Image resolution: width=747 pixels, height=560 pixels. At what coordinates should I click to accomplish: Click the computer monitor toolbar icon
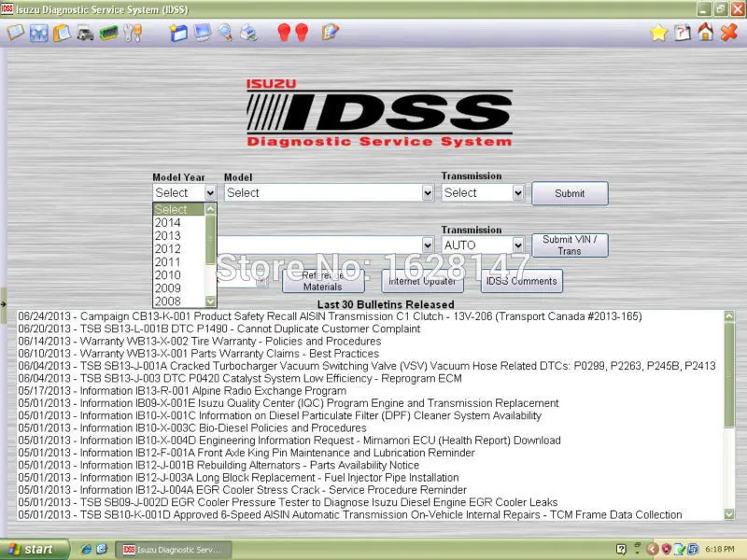point(202,33)
